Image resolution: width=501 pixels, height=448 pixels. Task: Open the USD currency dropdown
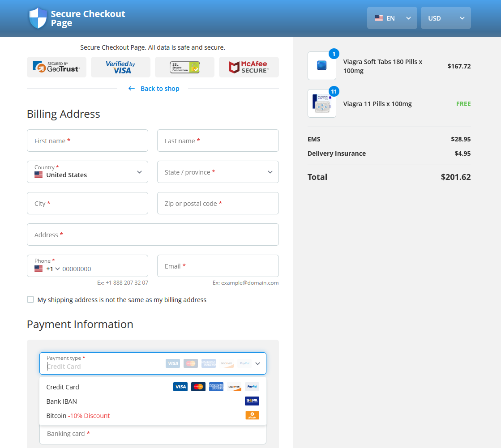coord(446,18)
